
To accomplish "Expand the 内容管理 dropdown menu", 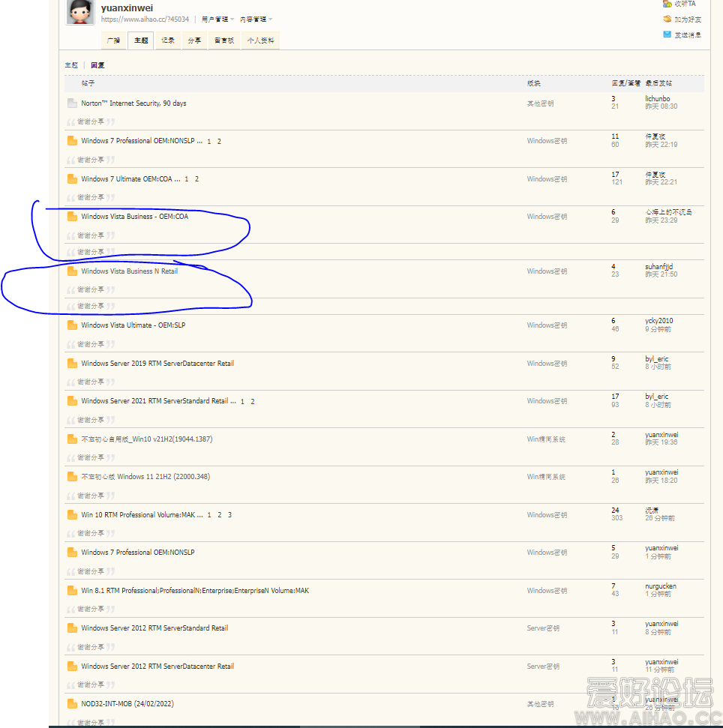I will 256,19.
